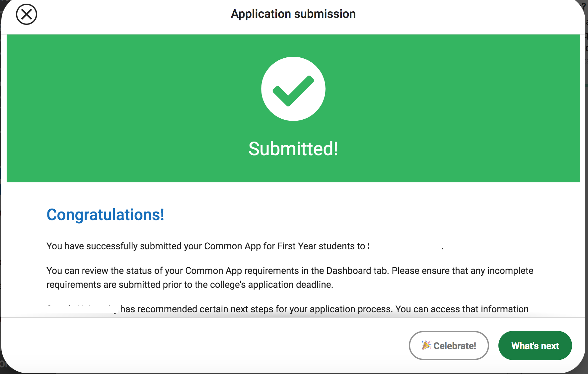
Task: Click the white circle checkmark icon
Action: 293,89
